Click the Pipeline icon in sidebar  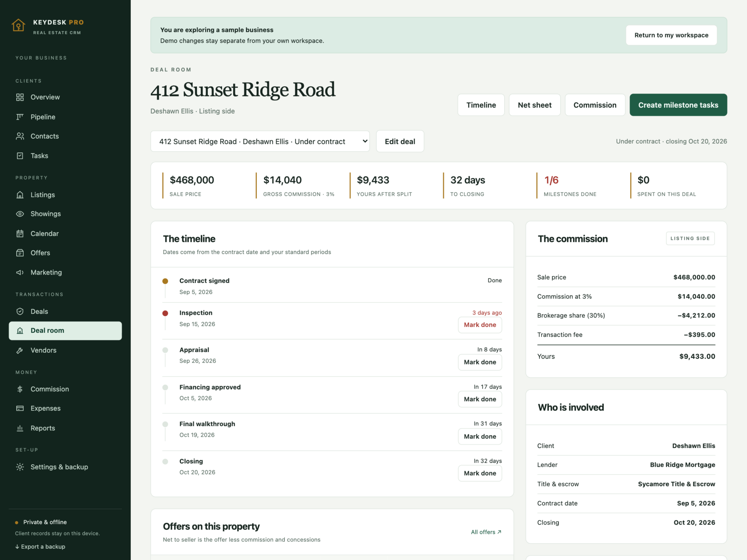tap(20, 117)
